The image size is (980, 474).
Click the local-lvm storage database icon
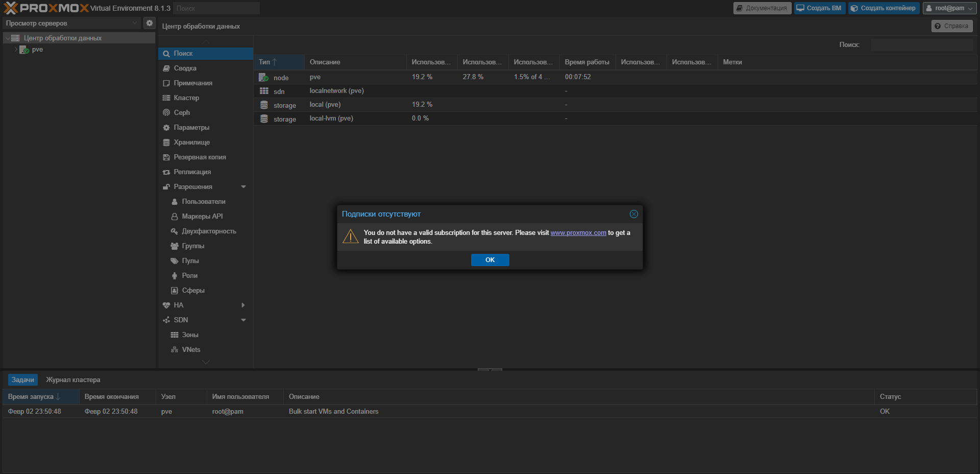tap(264, 118)
